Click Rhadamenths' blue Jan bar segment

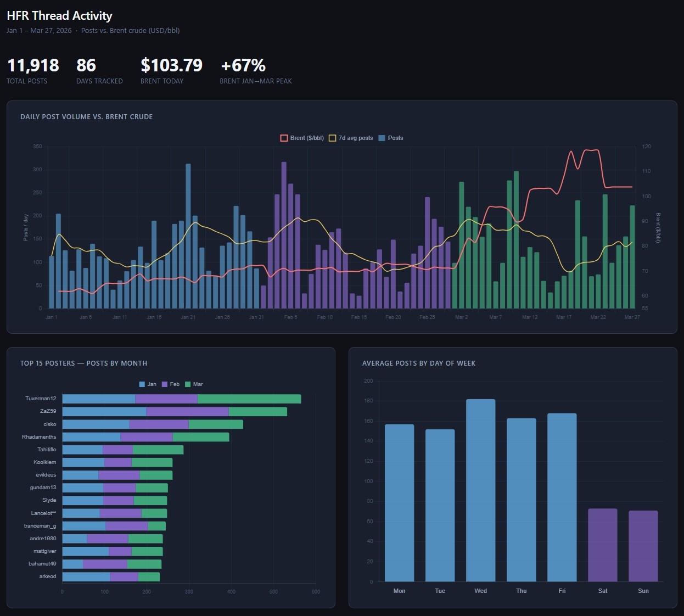[x=91, y=437]
